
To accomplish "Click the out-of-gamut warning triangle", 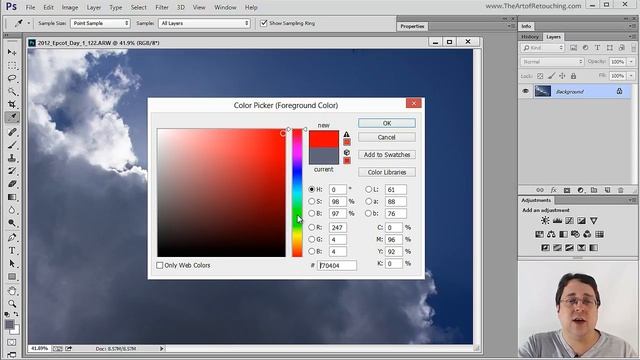I will [x=347, y=134].
